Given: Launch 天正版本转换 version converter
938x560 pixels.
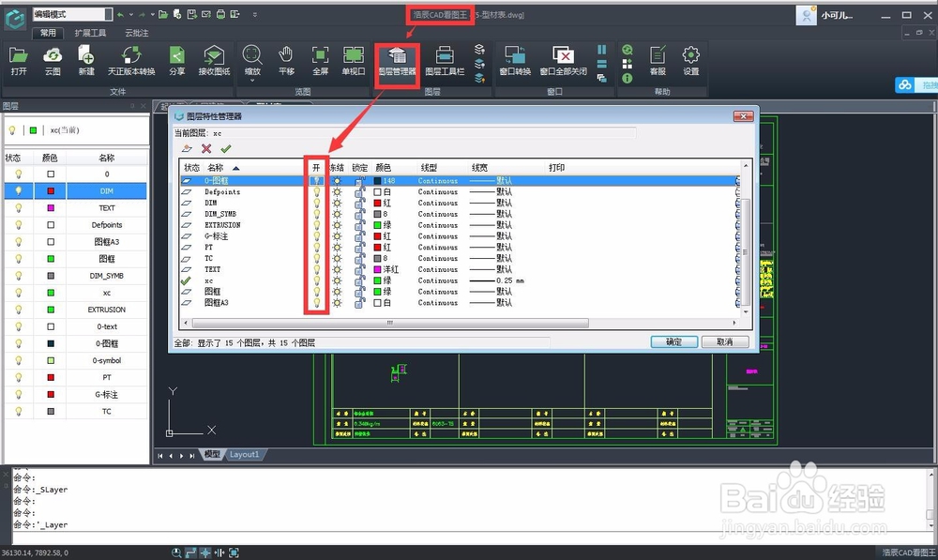Looking at the screenshot, I should [x=131, y=61].
